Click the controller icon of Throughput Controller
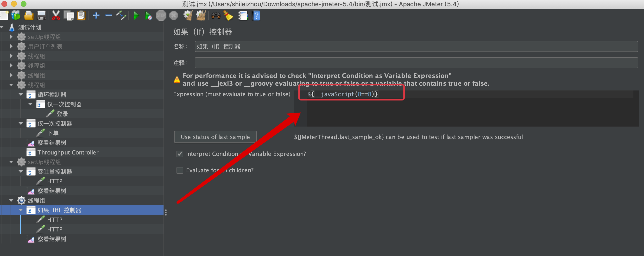The height and width of the screenshot is (256, 644). [31, 152]
